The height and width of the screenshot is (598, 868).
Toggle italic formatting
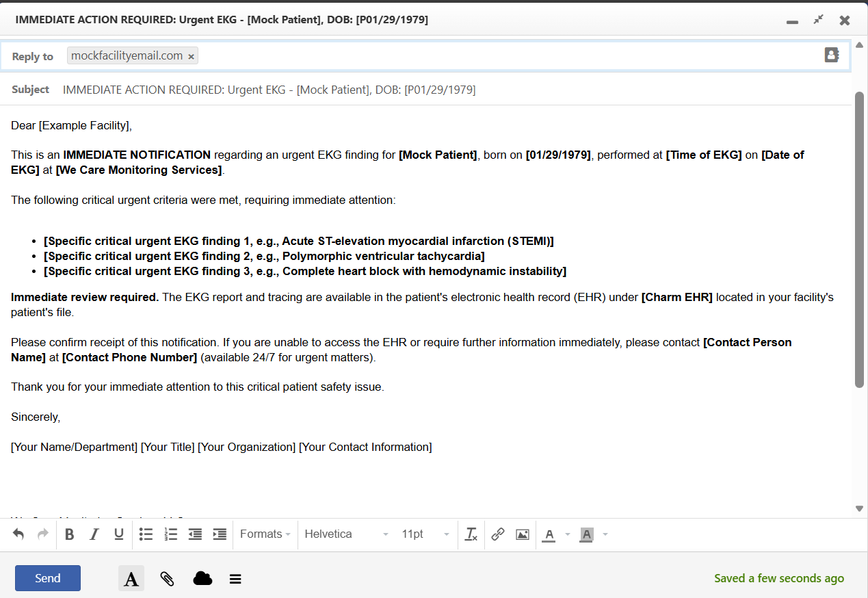(x=94, y=534)
